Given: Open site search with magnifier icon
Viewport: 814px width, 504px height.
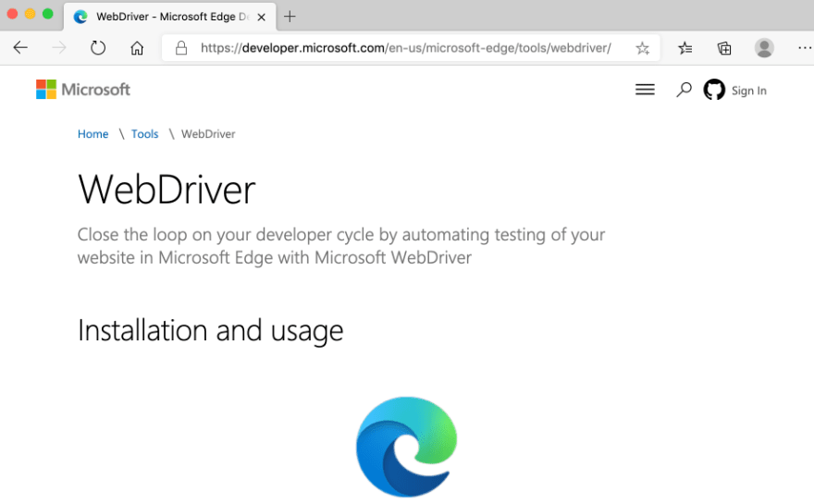Looking at the screenshot, I should pyautogui.click(x=684, y=90).
